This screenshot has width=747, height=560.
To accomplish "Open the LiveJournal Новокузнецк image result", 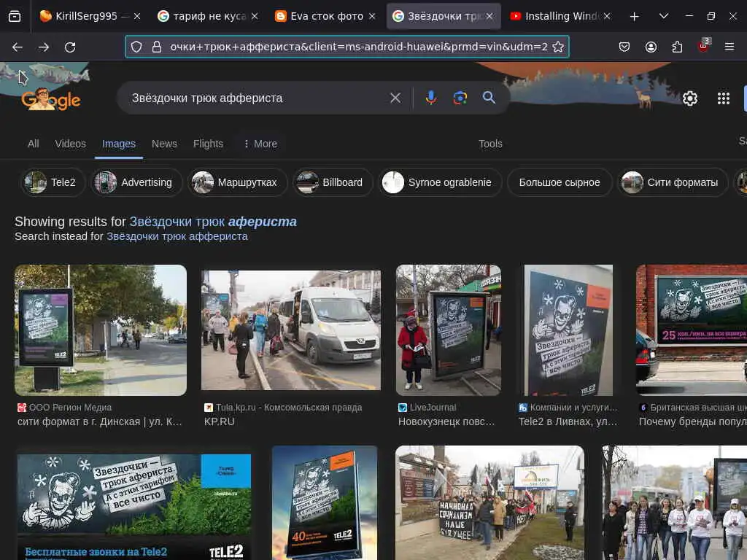I will click(x=449, y=330).
